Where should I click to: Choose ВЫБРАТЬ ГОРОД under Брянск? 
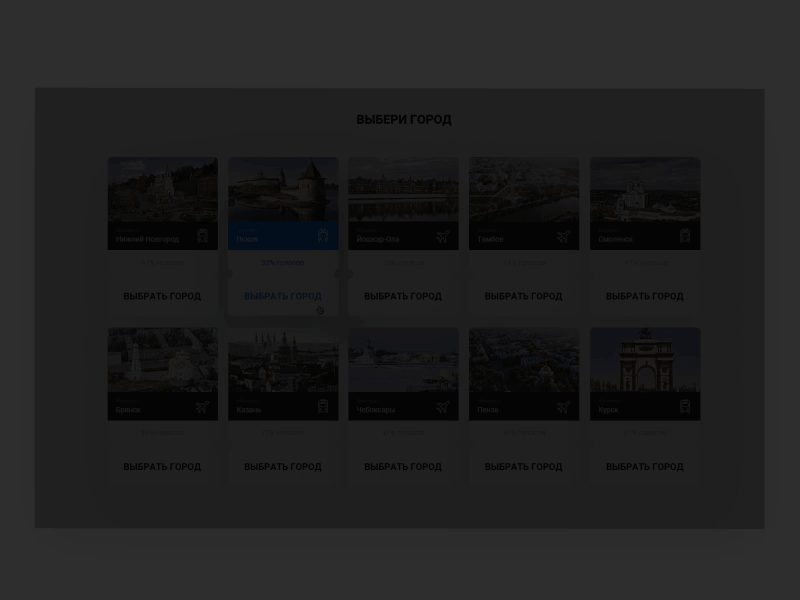point(162,467)
